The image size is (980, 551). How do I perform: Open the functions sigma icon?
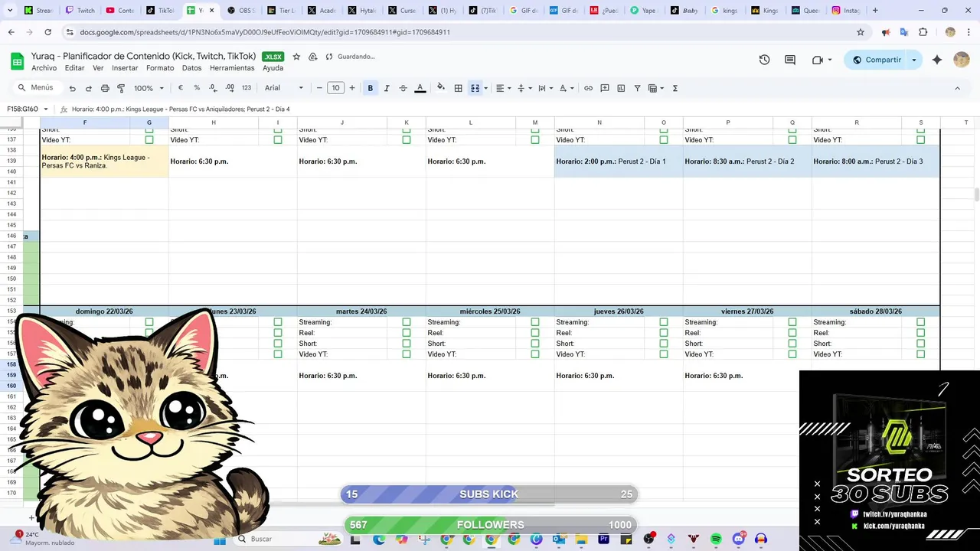(675, 88)
